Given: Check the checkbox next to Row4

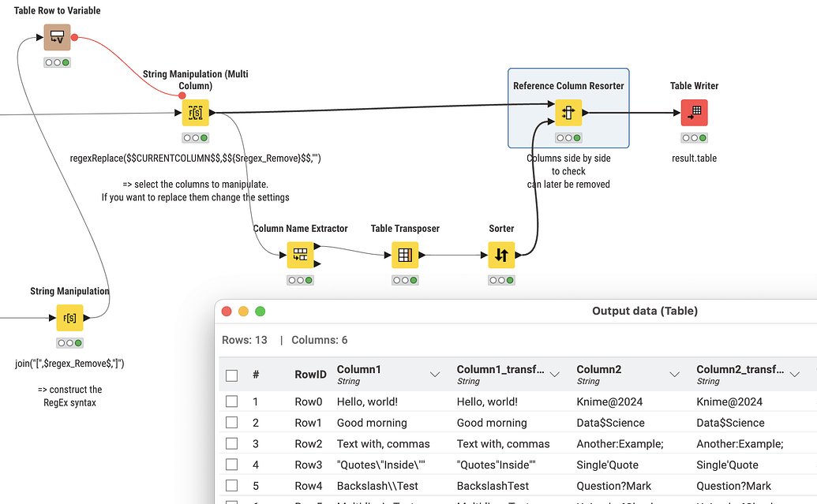Looking at the screenshot, I should (231, 485).
